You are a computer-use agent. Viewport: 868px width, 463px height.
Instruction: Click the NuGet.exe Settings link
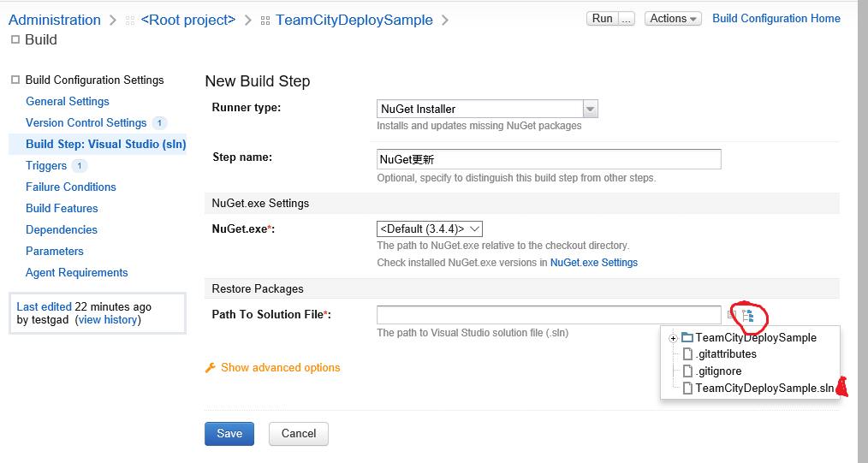pos(594,262)
